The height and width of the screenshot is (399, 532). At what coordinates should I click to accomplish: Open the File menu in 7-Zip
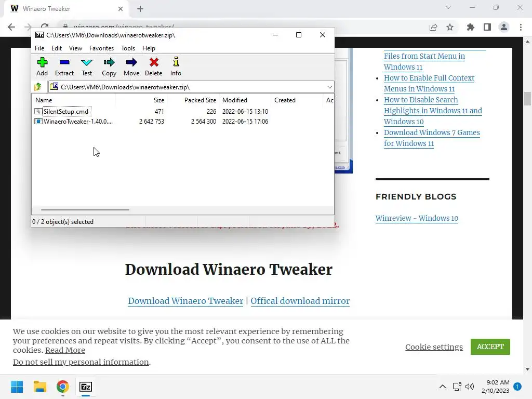(39, 48)
